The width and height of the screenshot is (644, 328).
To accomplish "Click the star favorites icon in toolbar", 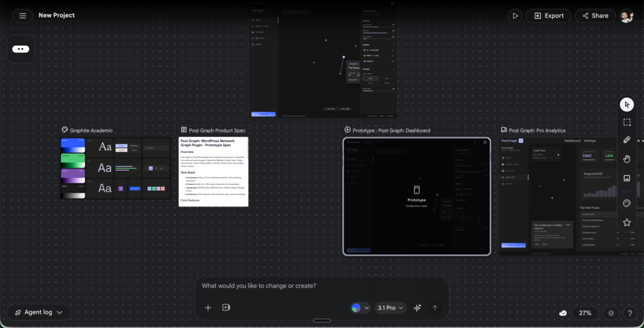I will pos(626,222).
